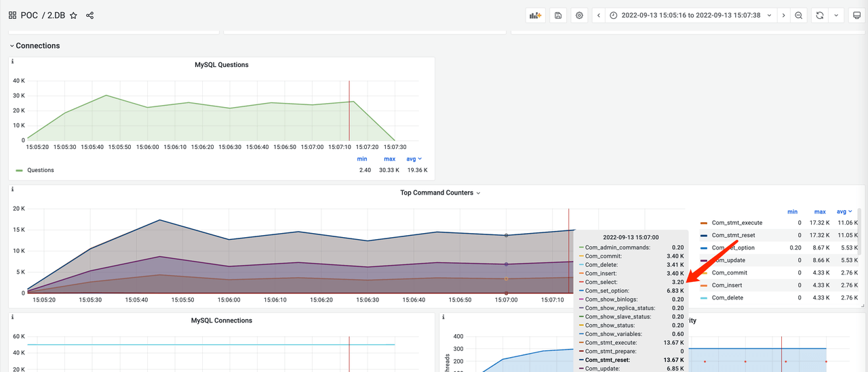Open the refresh interval dropdown
Viewport: 868px width, 372px height.
pos(836,15)
